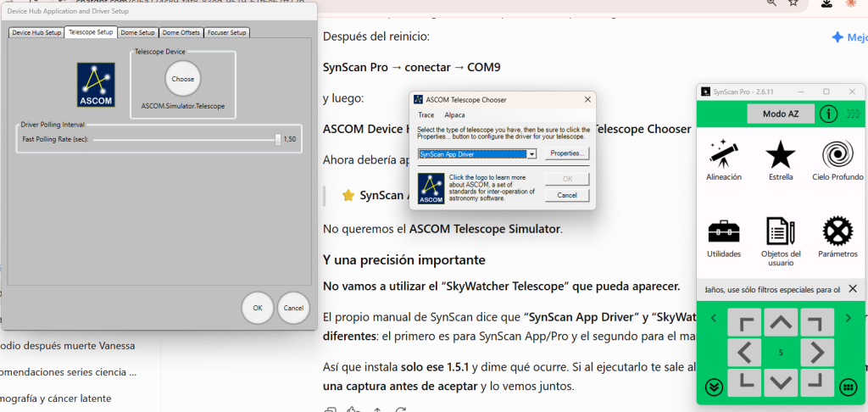Open the telescope type dropdown
The image size is (868, 412).
[x=532, y=154]
